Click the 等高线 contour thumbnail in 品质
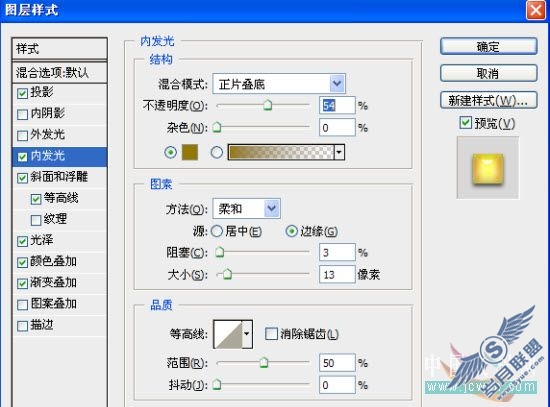Viewport: 550px width, 407px height. (228, 334)
